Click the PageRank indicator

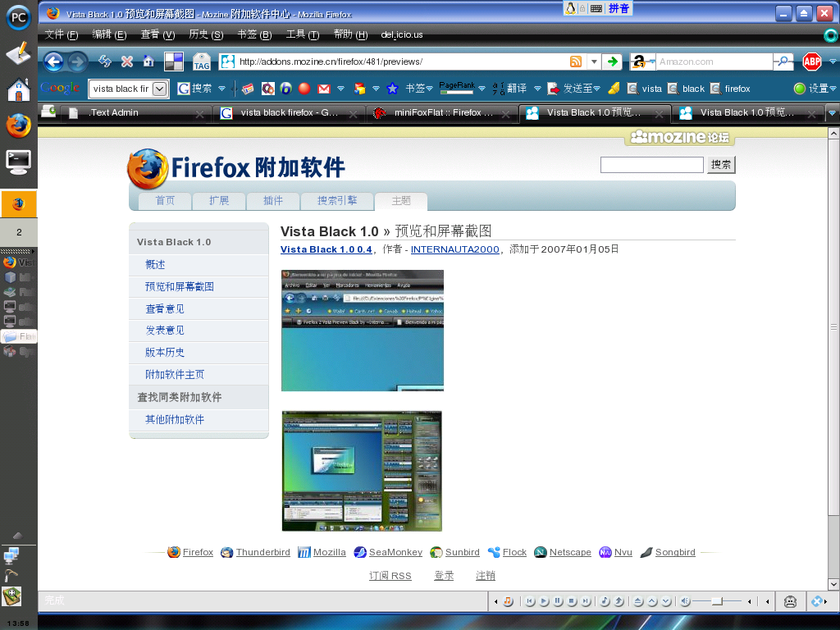click(x=457, y=88)
